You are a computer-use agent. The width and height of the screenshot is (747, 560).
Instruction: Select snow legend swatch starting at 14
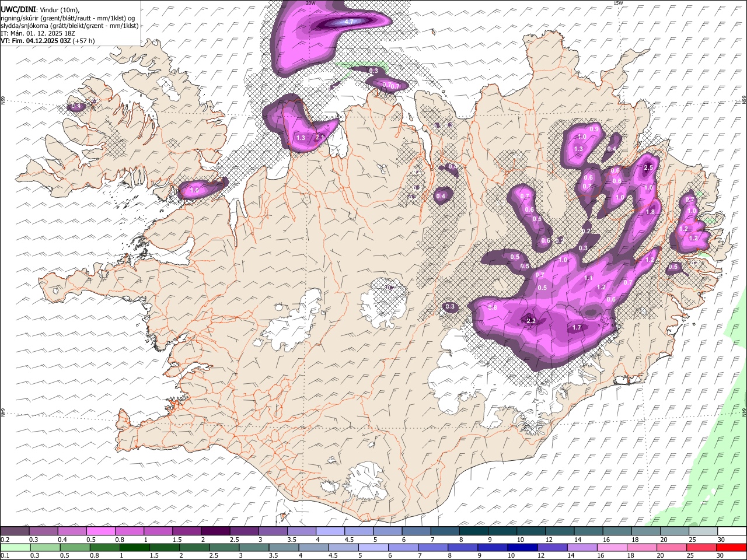pos(588,531)
